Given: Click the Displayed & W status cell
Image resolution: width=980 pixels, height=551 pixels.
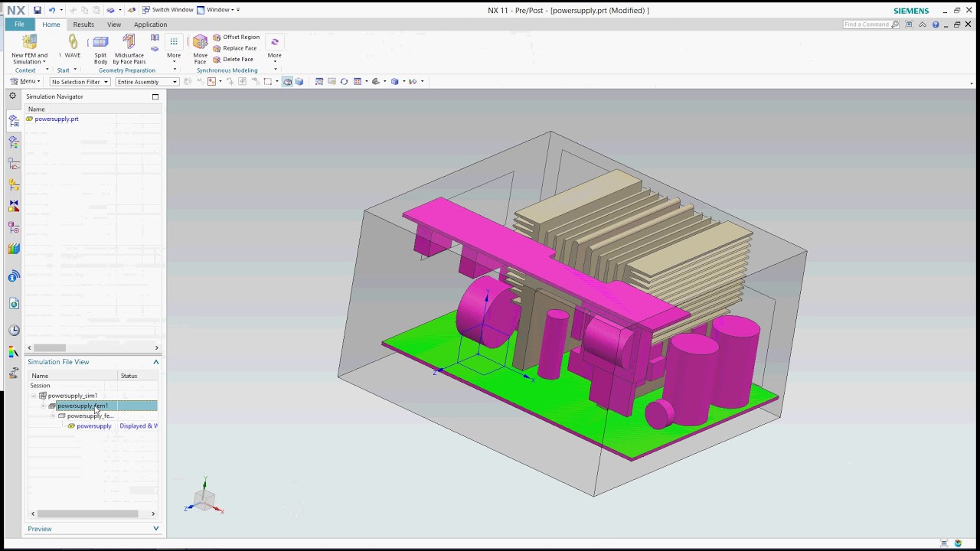Looking at the screenshot, I should tap(139, 425).
